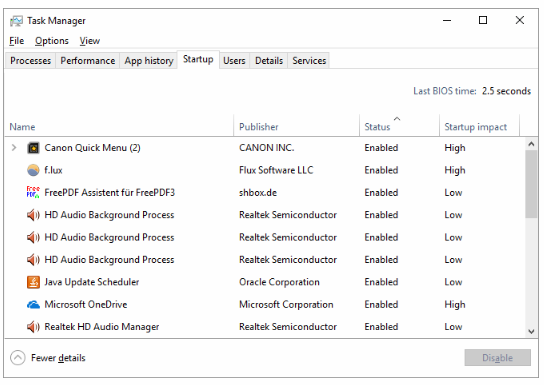Image resolution: width=544 pixels, height=385 pixels.
Task: Select the Canon Quick Menu (2) row
Action: click(265, 148)
